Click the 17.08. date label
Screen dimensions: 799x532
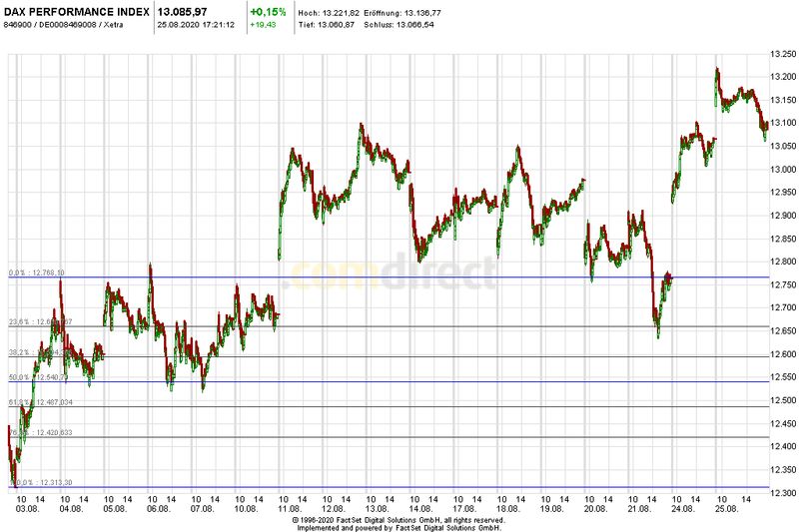coord(464,509)
